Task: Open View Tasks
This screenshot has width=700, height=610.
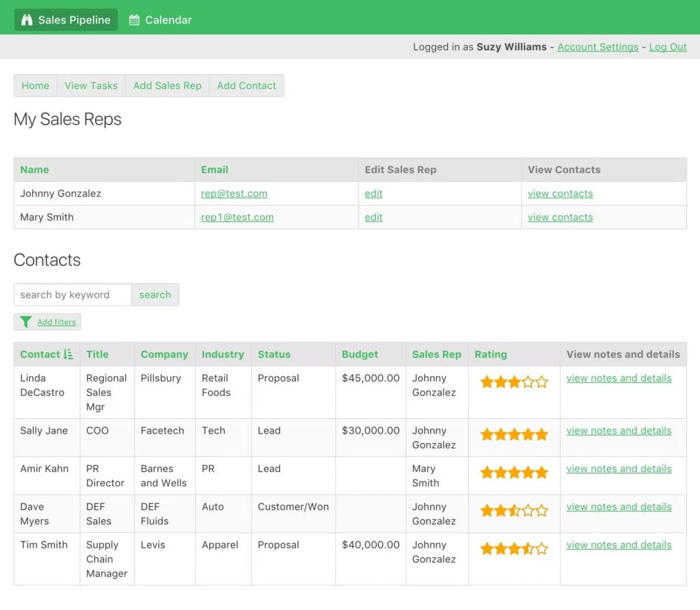Action: [x=91, y=85]
